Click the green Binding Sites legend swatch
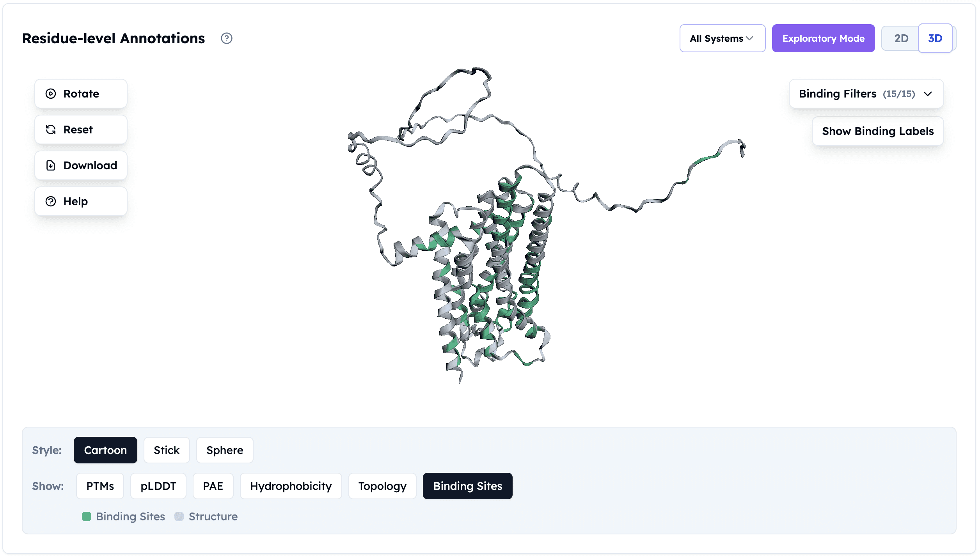Viewport: 980px width, 557px height. coord(87,516)
